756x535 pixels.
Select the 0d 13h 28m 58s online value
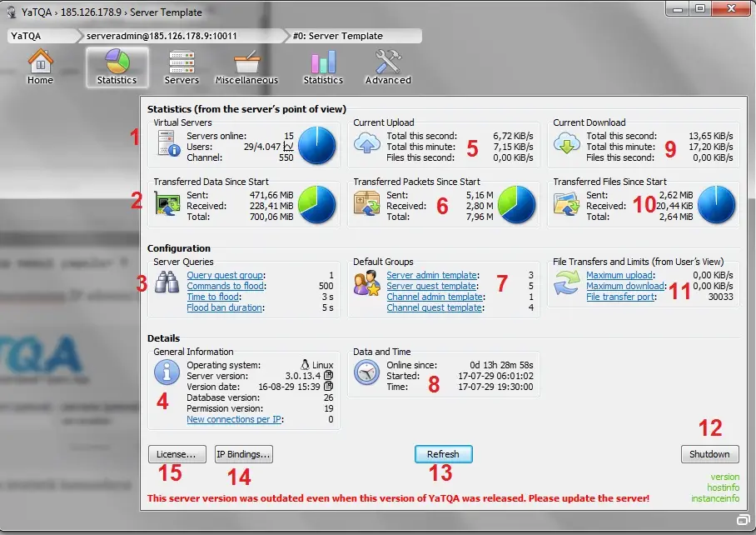click(x=501, y=365)
